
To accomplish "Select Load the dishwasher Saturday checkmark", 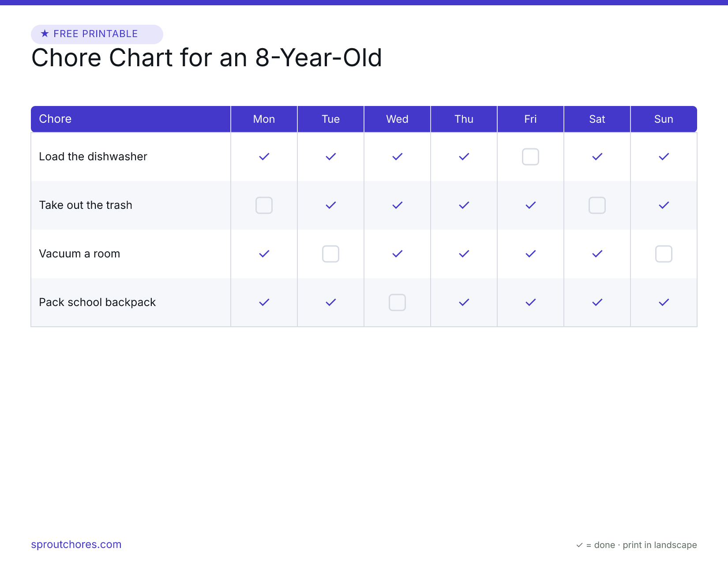I will 597,157.
